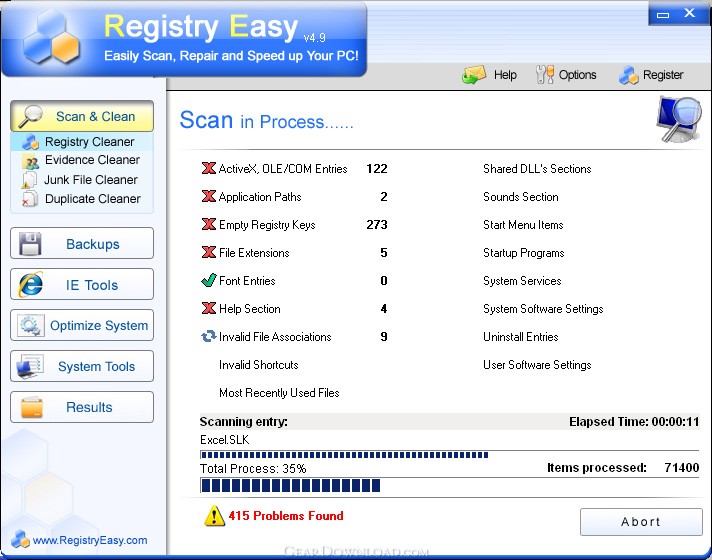712x560 pixels.
Task: Select Registry Cleaner in sidebar
Action: [x=82, y=142]
